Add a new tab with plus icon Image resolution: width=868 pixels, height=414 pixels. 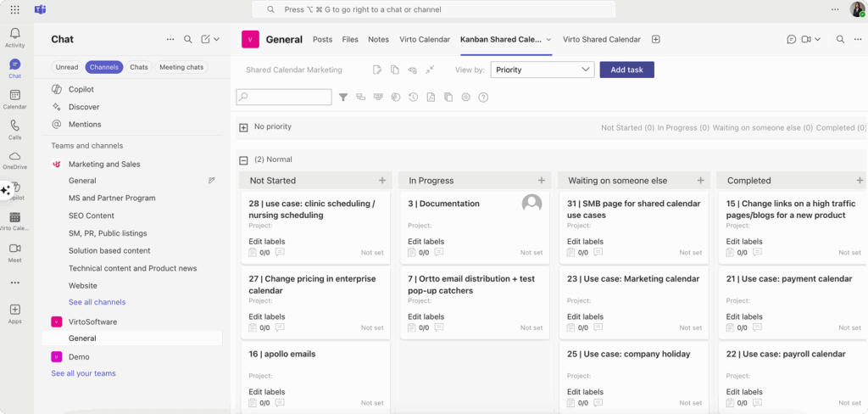coord(656,39)
